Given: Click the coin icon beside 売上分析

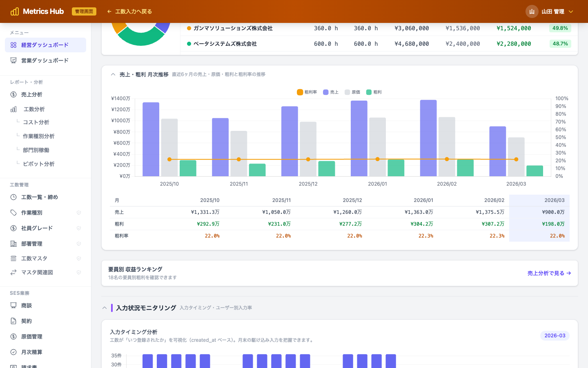Looking at the screenshot, I should pos(13,94).
